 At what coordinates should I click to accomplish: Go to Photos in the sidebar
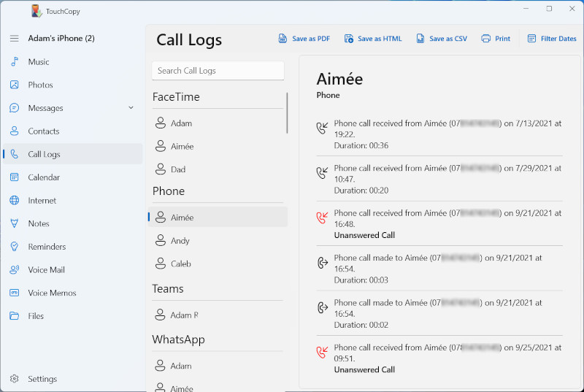coord(40,85)
